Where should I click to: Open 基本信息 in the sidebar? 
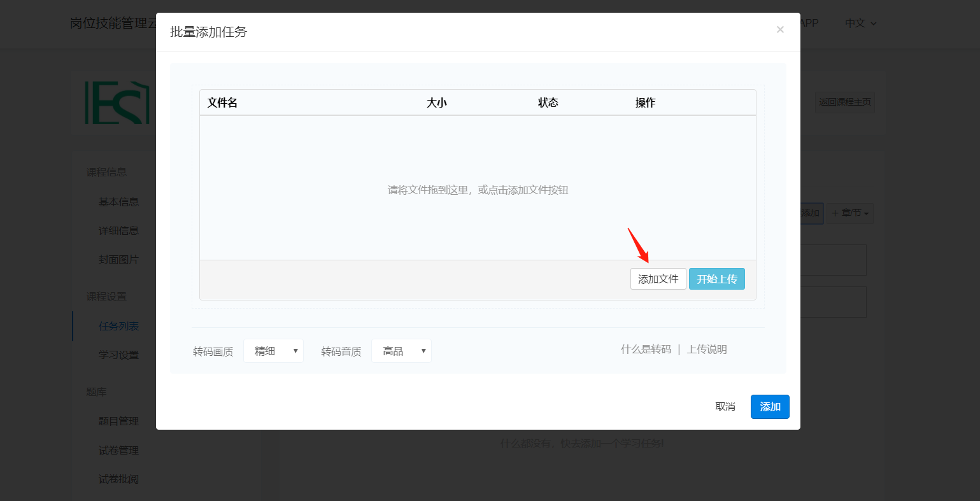click(118, 202)
